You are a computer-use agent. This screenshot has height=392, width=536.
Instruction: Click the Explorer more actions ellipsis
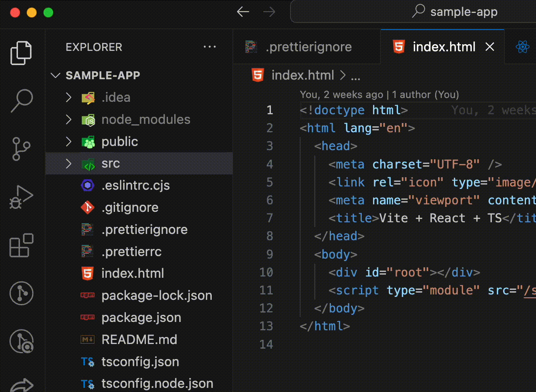click(210, 47)
